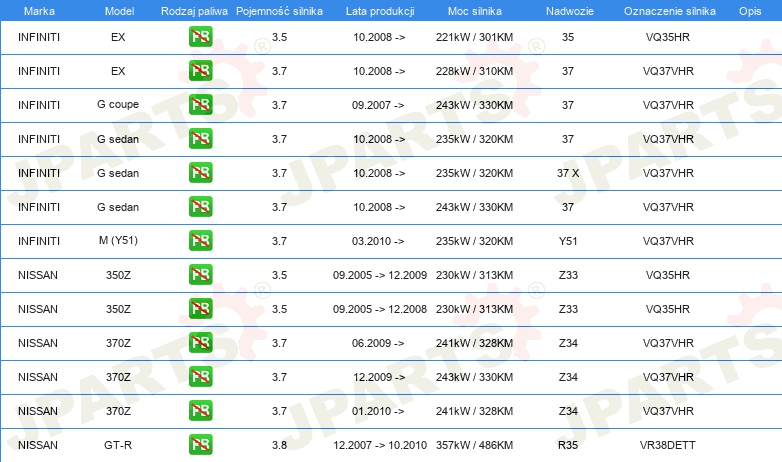Click the Marka column header
The height and width of the screenshot is (462, 782).
[39, 11]
